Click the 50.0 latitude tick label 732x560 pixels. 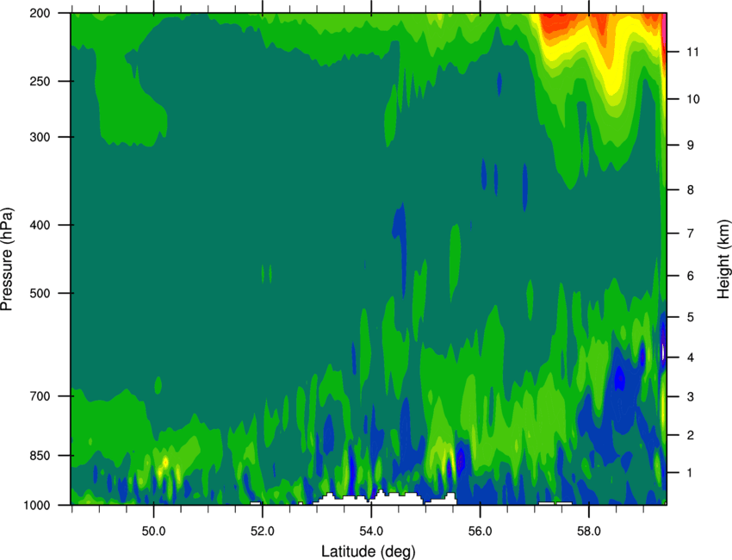click(x=153, y=532)
